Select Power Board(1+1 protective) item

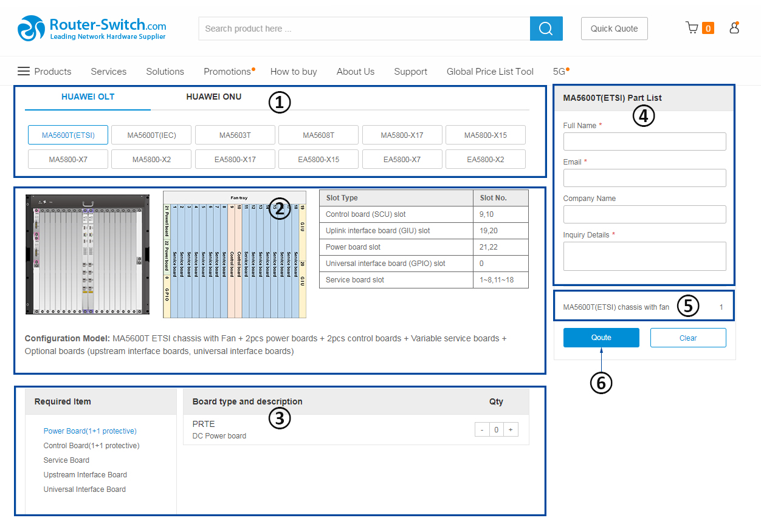click(x=90, y=431)
